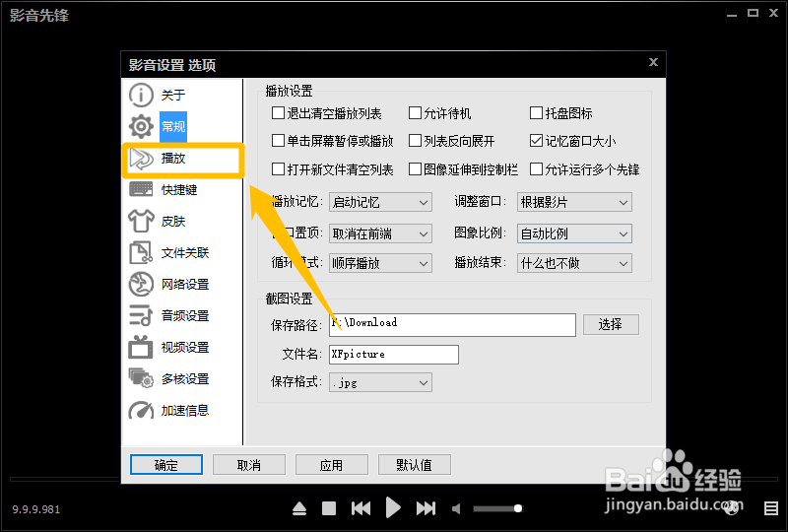The height and width of the screenshot is (532, 788).
Task: Click the gear icon for 常规
Action: [x=141, y=126]
